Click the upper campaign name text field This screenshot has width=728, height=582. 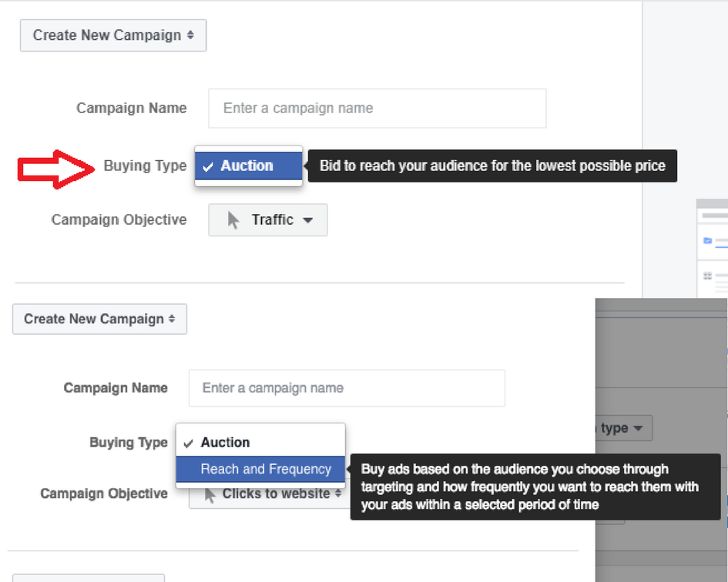tap(377, 109)
